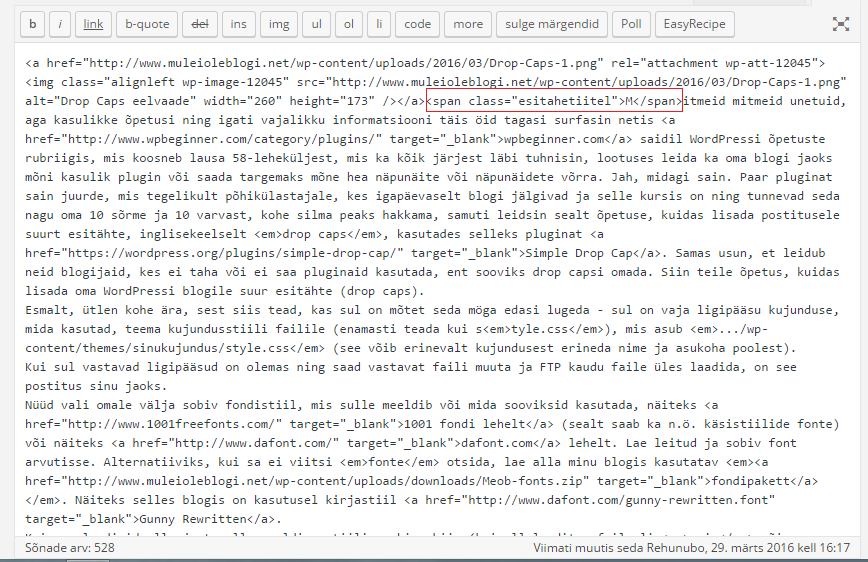The image size is (868, 562).
Task: Mark text deleted with the del button
Action: 198,23
